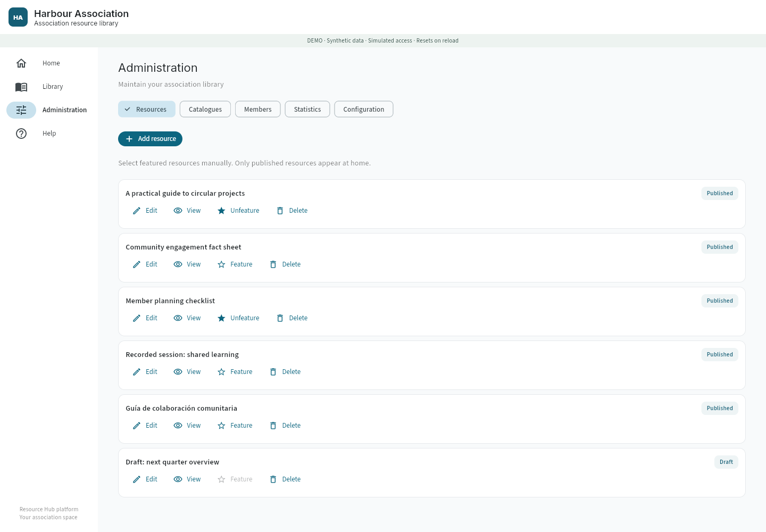Click pencil icon for Guía de colaboración comunitaria
The height and width of the screenshot is (532, 766).
[x=137, y=426]
